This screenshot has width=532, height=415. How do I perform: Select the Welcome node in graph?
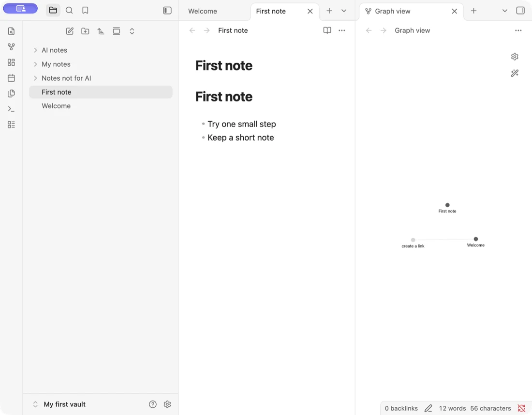click(x=476, y=239)
